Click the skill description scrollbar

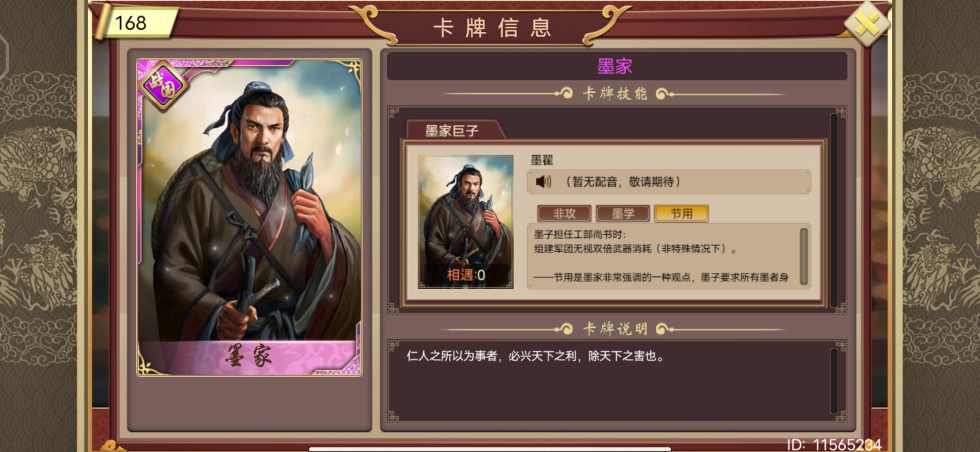804,257
